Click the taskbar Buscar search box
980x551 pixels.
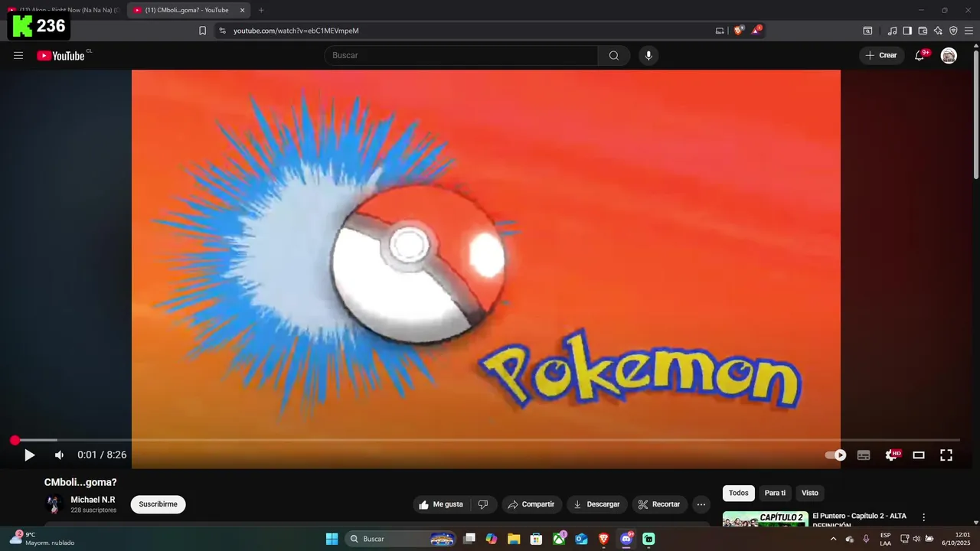coord(401,539)
